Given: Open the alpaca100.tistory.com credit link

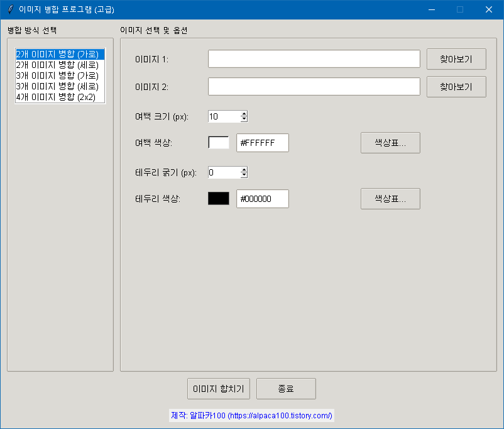Looking at the screenshot, I should pyautogui.click(x=251, y=416).
